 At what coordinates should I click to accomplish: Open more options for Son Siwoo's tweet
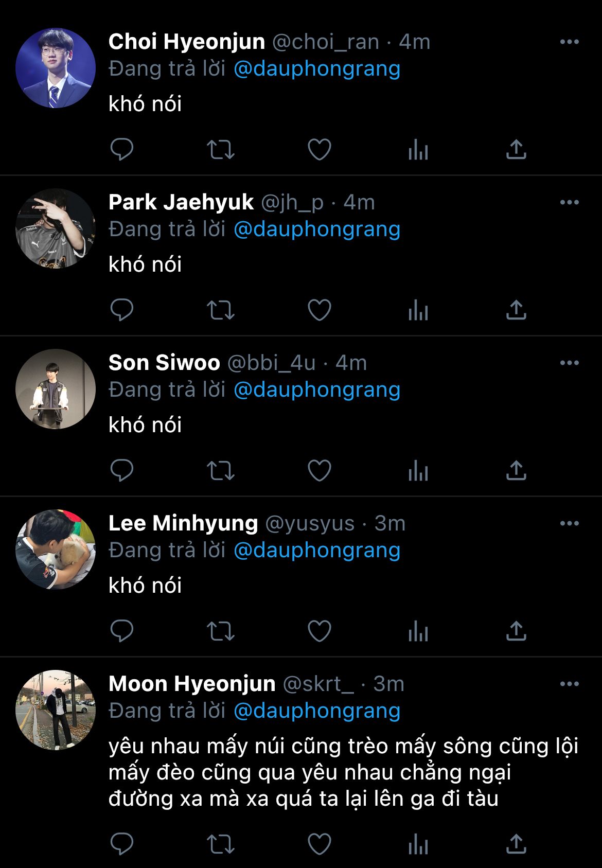click(569, 363)
